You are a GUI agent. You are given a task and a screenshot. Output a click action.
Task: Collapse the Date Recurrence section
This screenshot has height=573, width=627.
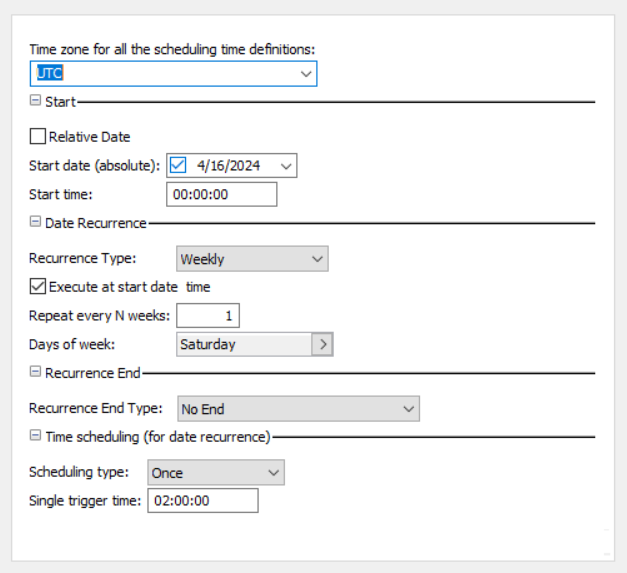[35, 222]
